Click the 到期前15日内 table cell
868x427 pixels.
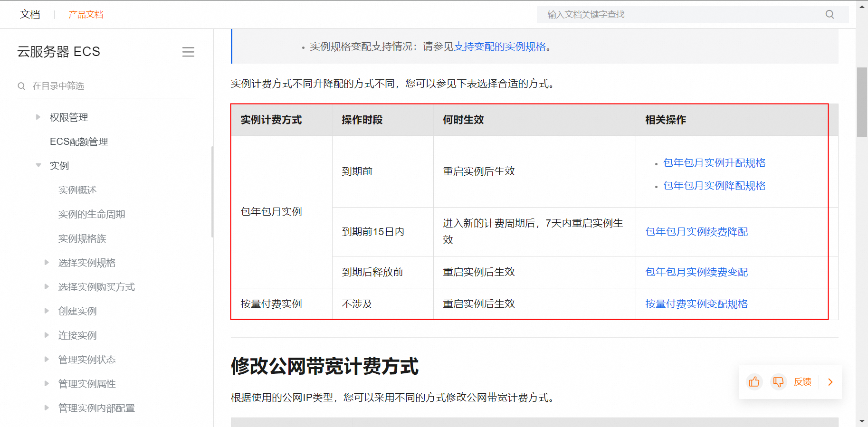tap(383, 232)
